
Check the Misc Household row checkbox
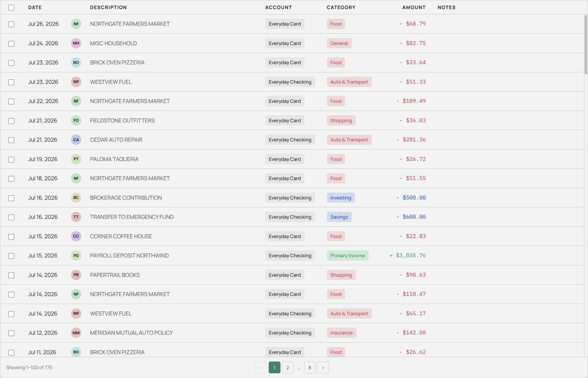click(x=11, y=44)
